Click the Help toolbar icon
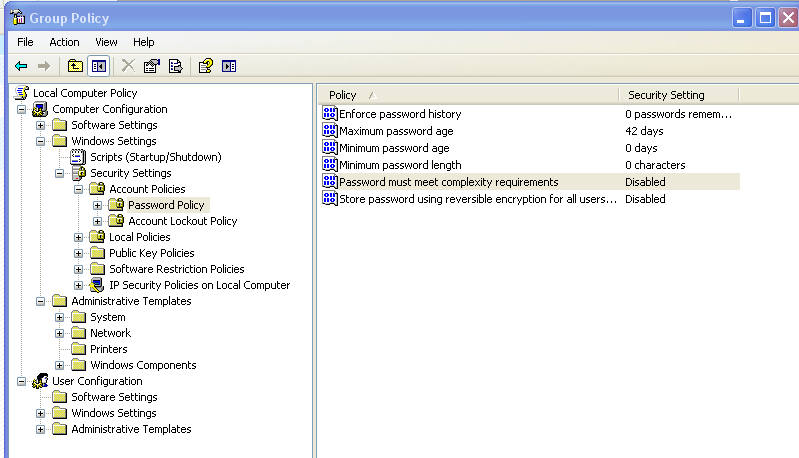799x458 pixels. [205, 66]
